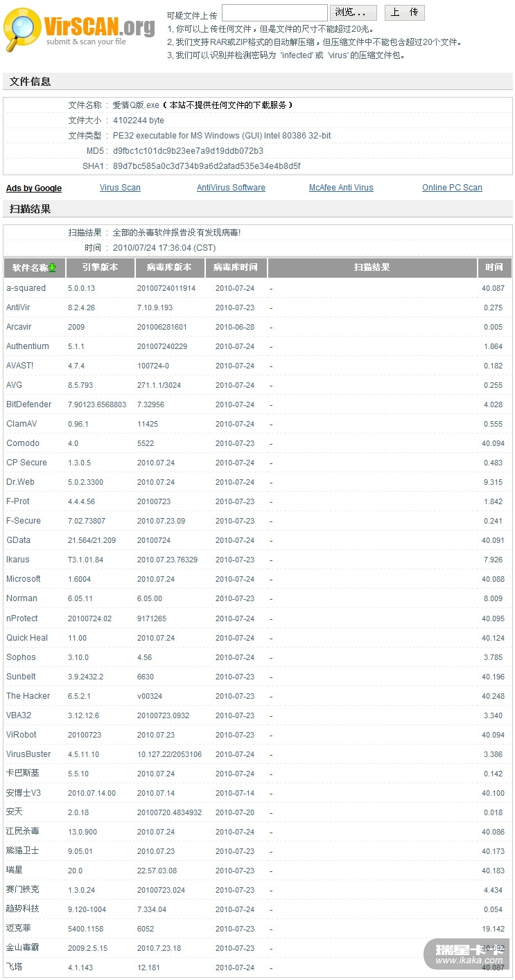Open the Virus Scan ad link
This screenshot has height=980, width=515.
120,188
